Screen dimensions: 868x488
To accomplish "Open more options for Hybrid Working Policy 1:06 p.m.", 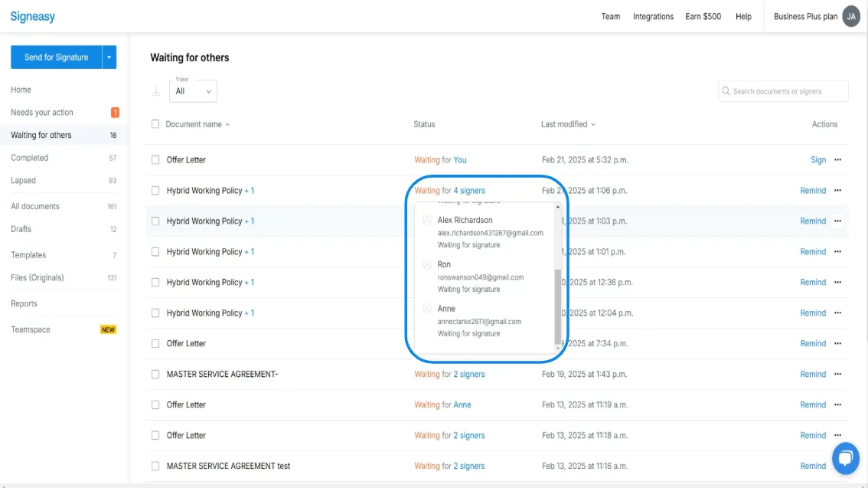I will [x=837, y=191].
